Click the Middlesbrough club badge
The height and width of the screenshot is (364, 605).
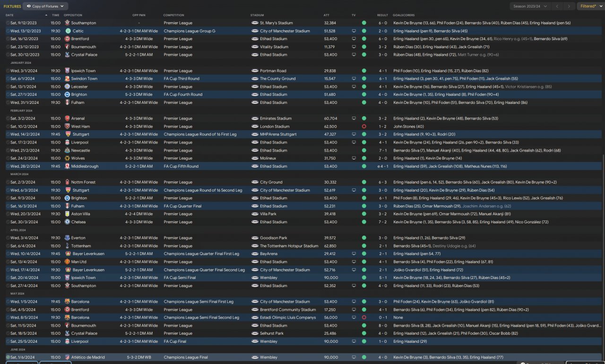click(x=68, y=166)
